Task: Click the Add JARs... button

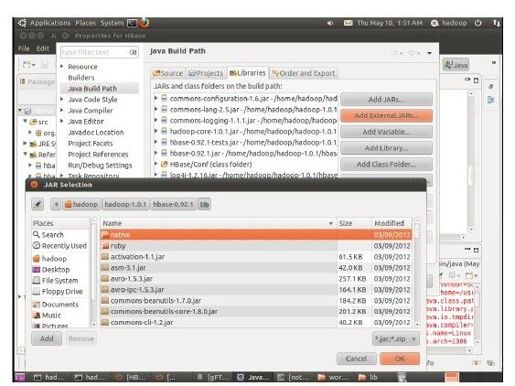Action: [x=386, y=99]
